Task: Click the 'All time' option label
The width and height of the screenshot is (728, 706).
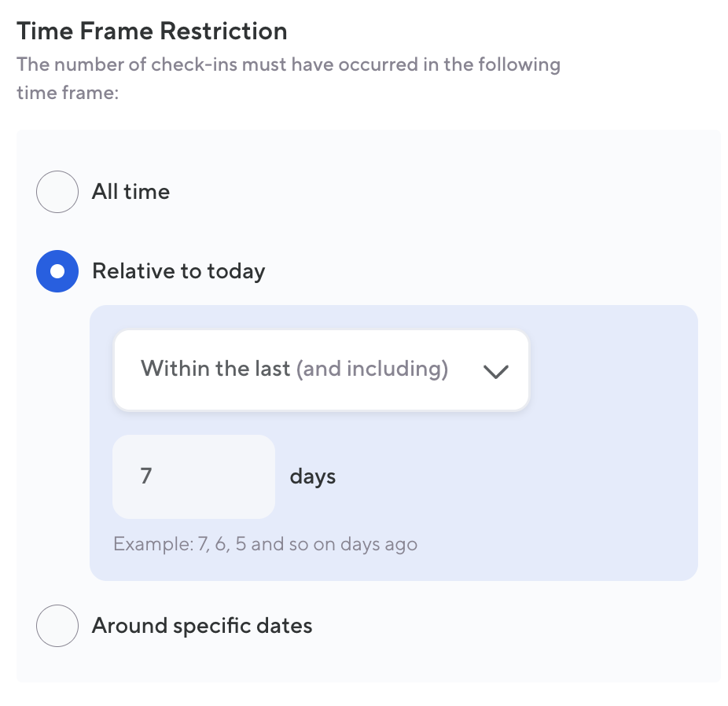Action: [131, 192]
